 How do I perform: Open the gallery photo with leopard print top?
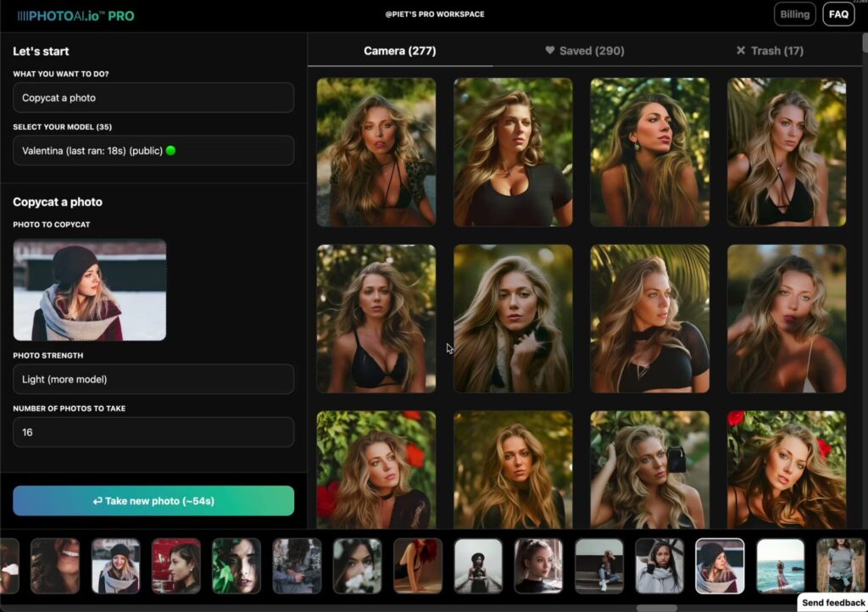pos(376,153)
